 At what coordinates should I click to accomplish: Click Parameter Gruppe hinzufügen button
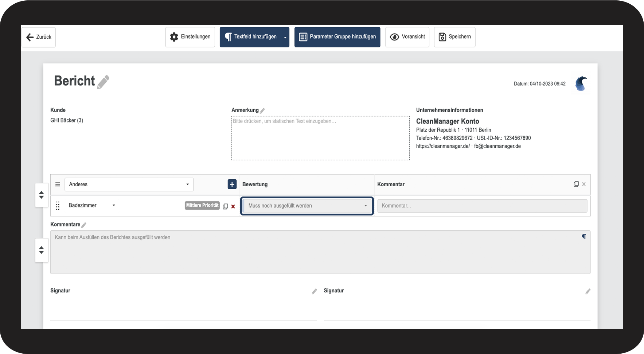coord(337,37)
